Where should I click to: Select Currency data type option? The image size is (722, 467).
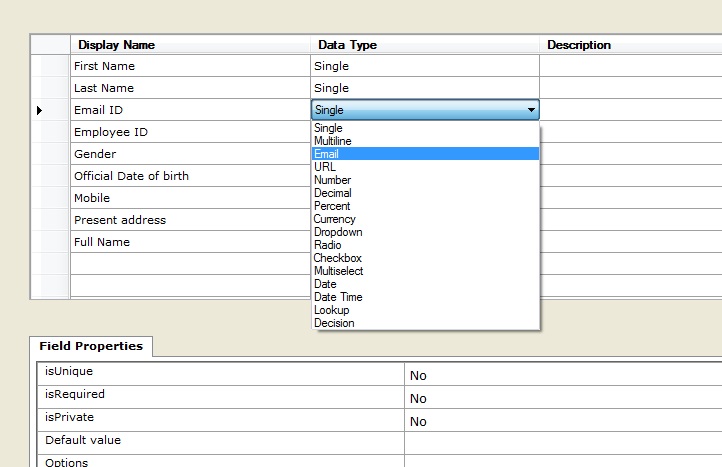click(x=334, y=219)
